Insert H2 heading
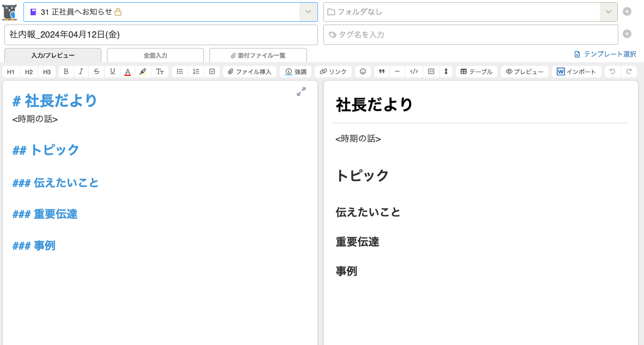This screenshot has height=345, width=644. pos(29,71)
